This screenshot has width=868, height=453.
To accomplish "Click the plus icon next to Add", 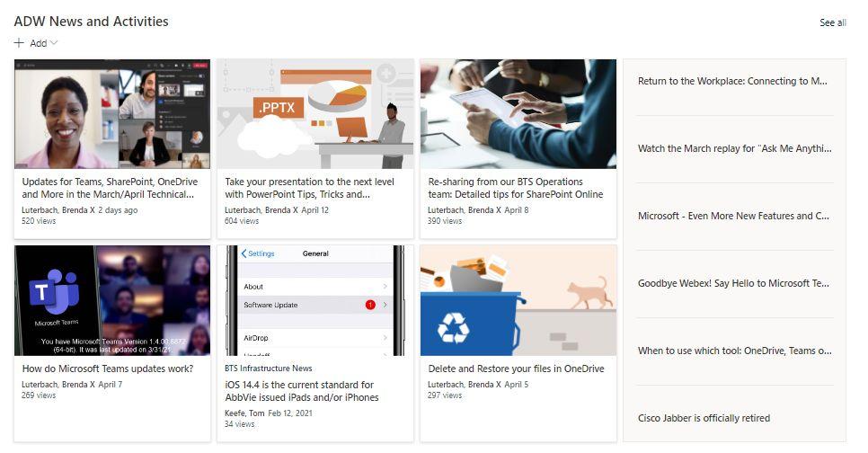I will coord(19,42).
